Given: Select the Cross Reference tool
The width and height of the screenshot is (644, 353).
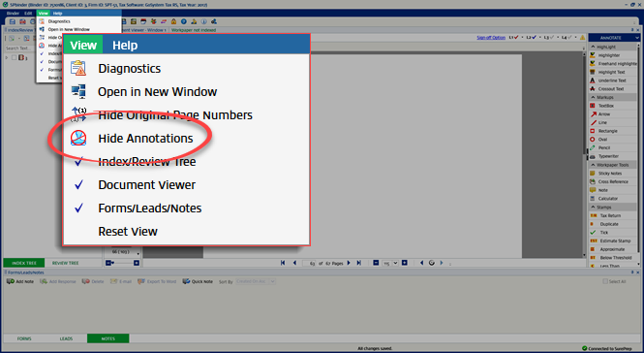Looking at the screenshot, I should (x=612, y=181).
